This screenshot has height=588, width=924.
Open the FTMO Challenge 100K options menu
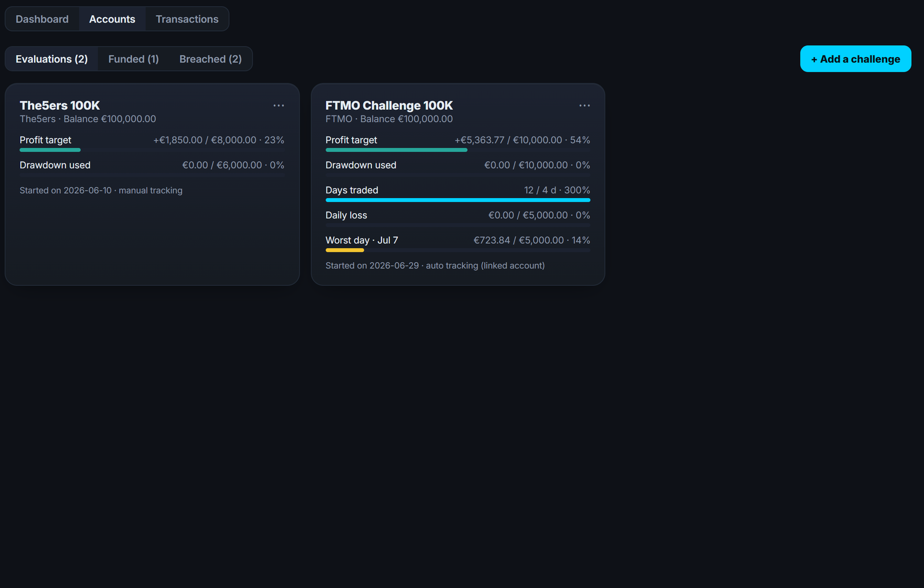click(584, 106)
